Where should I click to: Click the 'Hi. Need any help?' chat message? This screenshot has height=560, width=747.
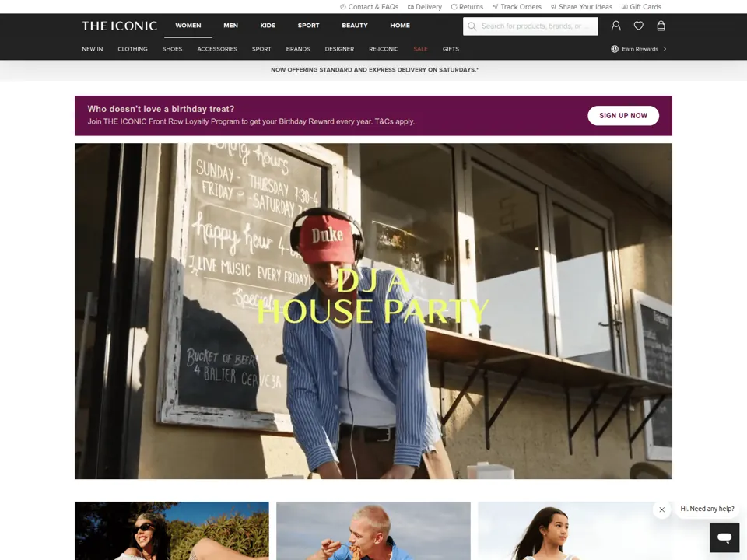(707, 509)
